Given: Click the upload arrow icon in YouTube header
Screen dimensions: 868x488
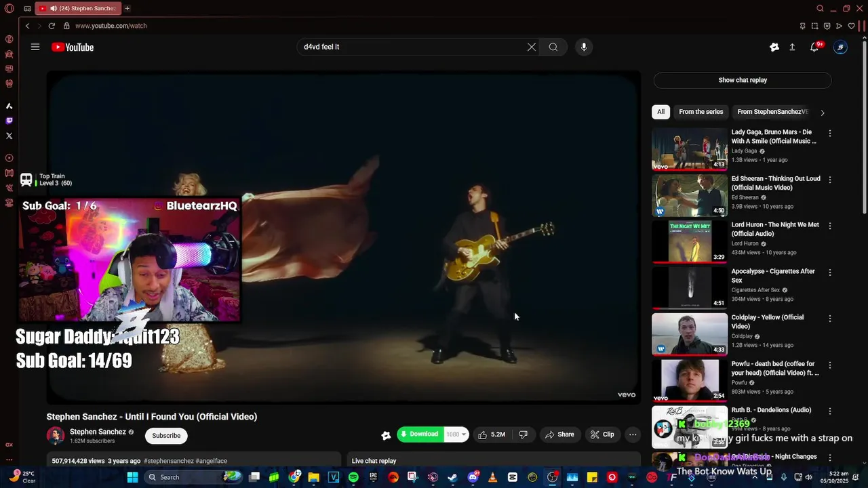Looking at the screenshot, I should [x=792, y=47].
